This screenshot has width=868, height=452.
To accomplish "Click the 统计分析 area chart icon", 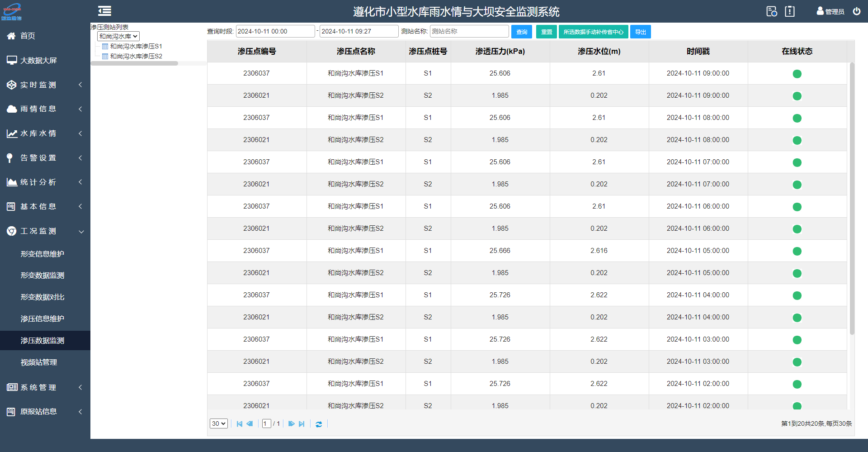I will [12, 182].
